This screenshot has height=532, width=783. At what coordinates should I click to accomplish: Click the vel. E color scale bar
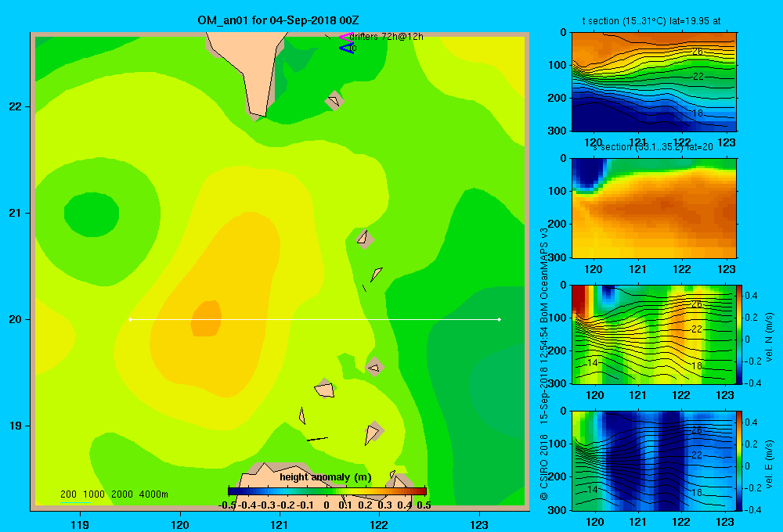point(739,461)
